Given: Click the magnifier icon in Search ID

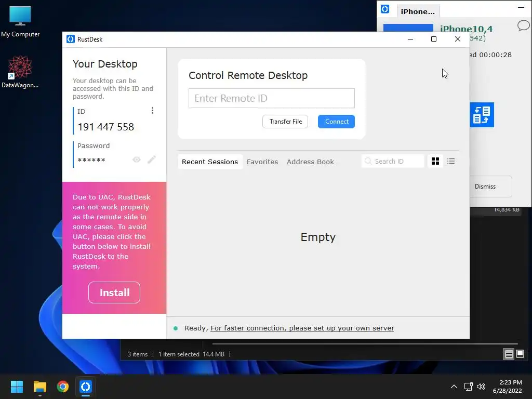Looking at the screenshot, I should 368,161.
